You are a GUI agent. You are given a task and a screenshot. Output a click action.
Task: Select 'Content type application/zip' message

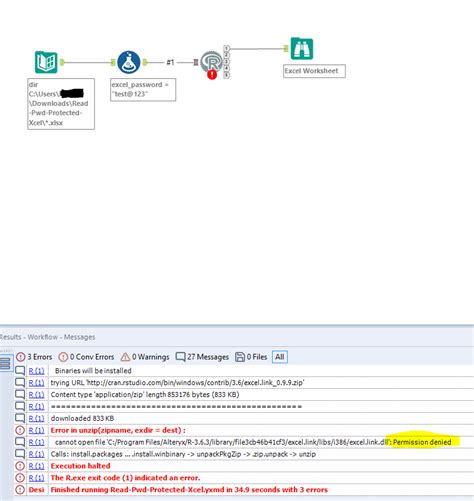point(145,395)
